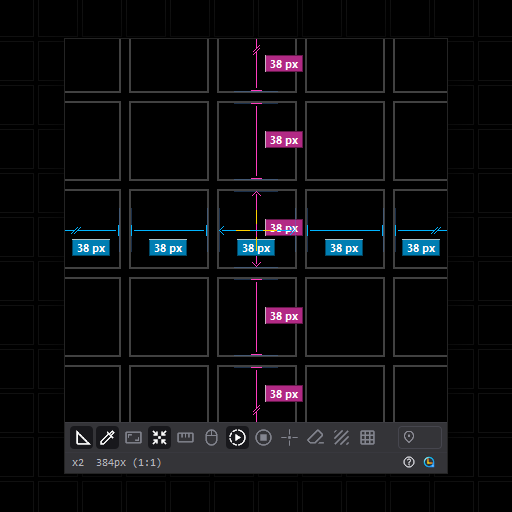Viewport: 512px width, 512px height.
Task: Select the eraser tool
Action: pos(315,437)
